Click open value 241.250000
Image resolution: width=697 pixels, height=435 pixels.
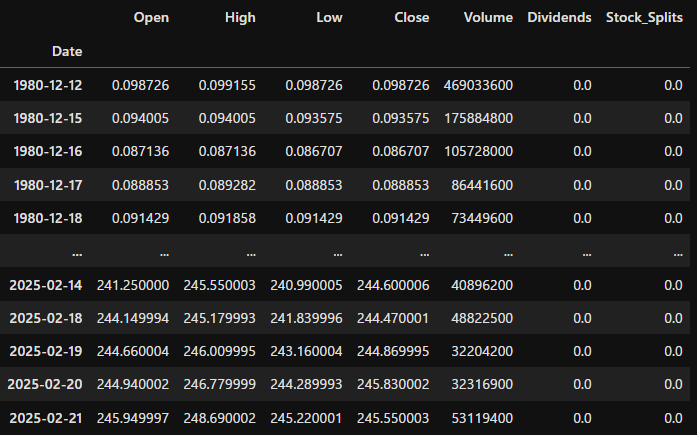(133, 285)
